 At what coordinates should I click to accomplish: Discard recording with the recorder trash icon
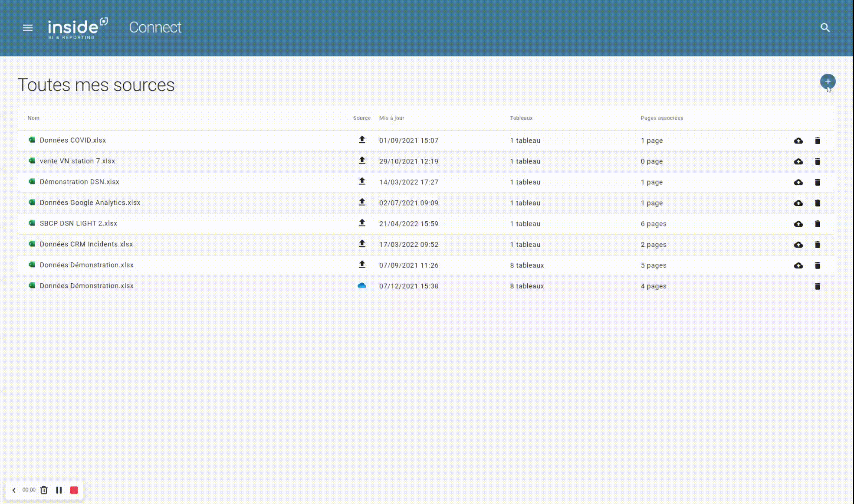44,490
